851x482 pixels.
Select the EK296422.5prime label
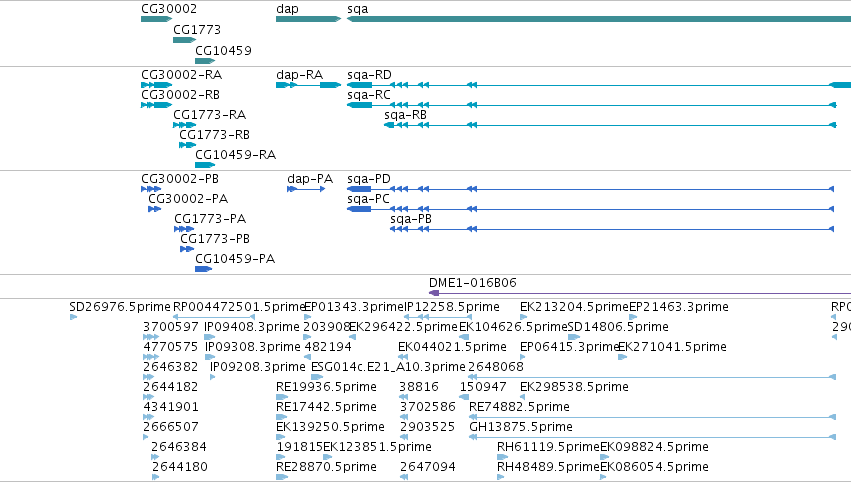pyautogui.click(x=404, y=327)
